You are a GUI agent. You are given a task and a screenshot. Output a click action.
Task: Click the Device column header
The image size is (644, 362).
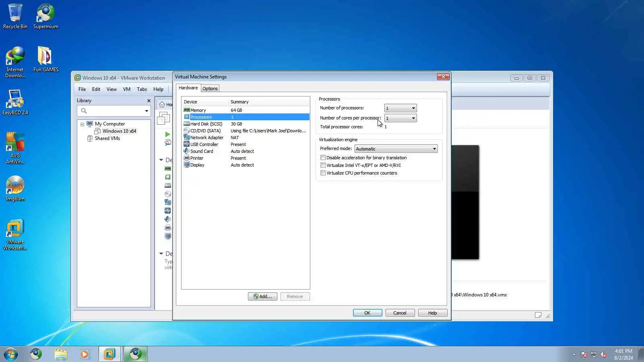[205, 102]
